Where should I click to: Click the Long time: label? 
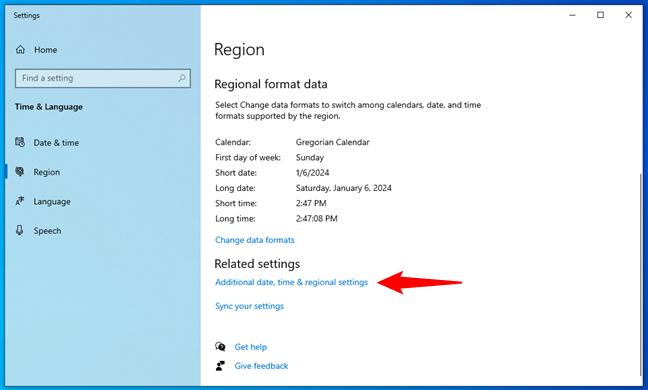pyautogui.click(x=235, y=219)
